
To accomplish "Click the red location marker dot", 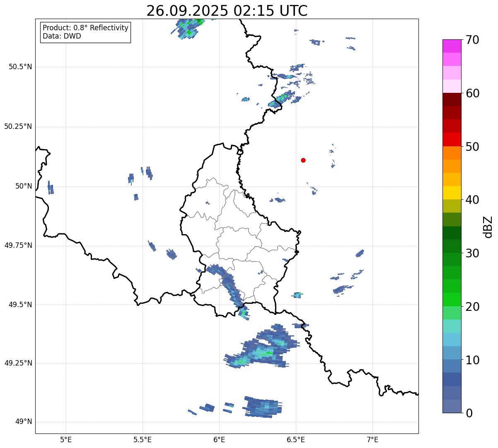I will [x=303, y=160].
